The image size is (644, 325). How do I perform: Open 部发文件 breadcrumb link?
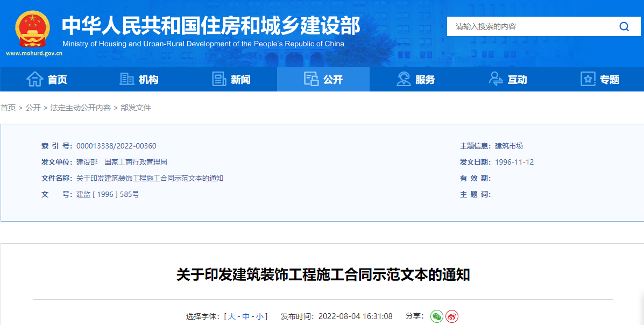(136, 108)
